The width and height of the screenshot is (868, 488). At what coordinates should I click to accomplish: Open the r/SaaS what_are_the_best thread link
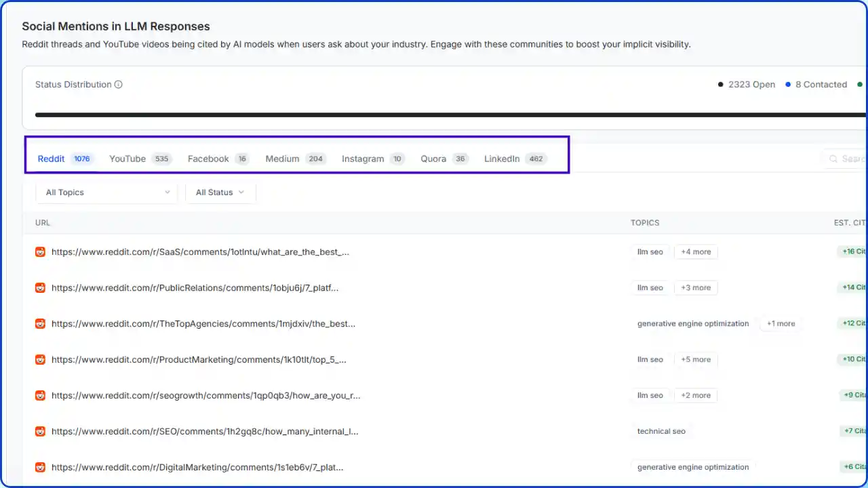click(200, 251)
